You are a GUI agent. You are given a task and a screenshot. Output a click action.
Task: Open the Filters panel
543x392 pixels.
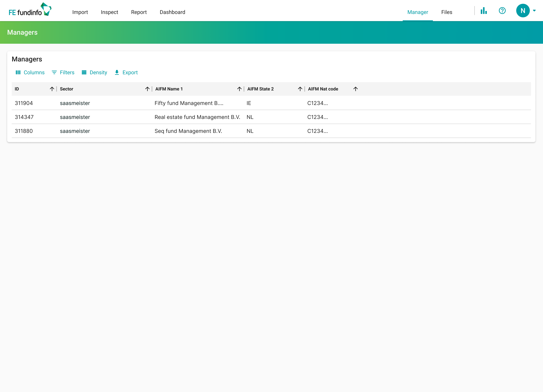tap(63, 73)
